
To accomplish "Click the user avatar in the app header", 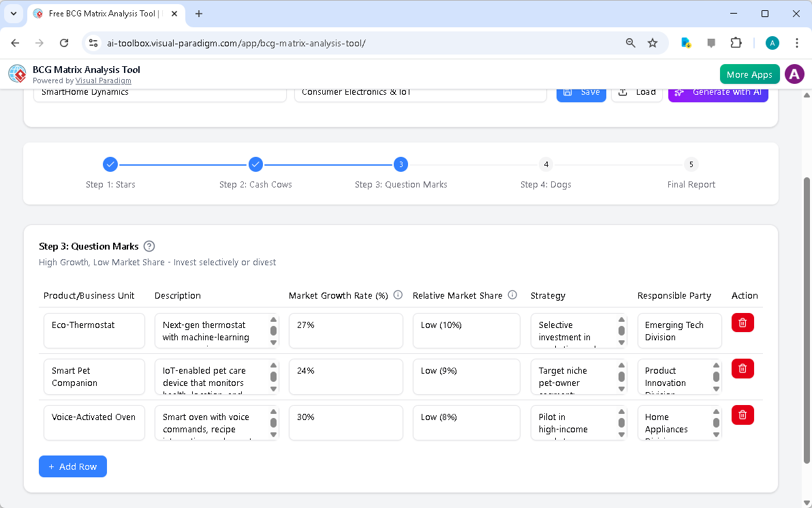I will point(794,74).
